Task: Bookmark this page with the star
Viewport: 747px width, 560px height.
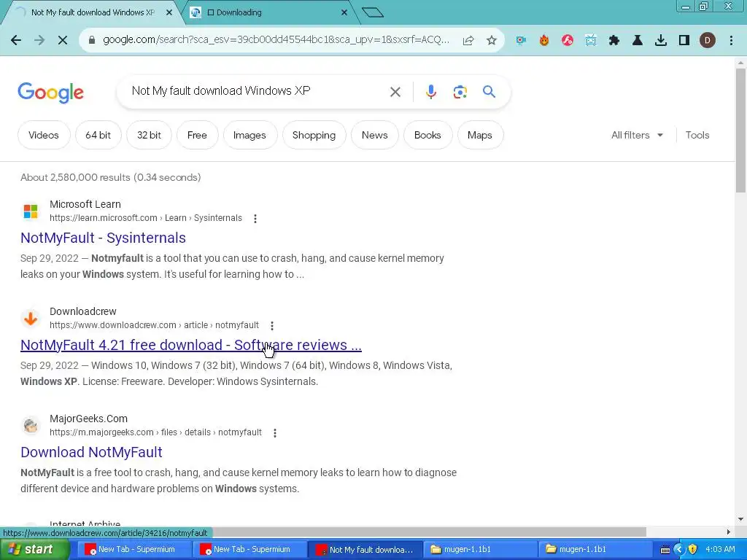Action: (x=492, y=41)
